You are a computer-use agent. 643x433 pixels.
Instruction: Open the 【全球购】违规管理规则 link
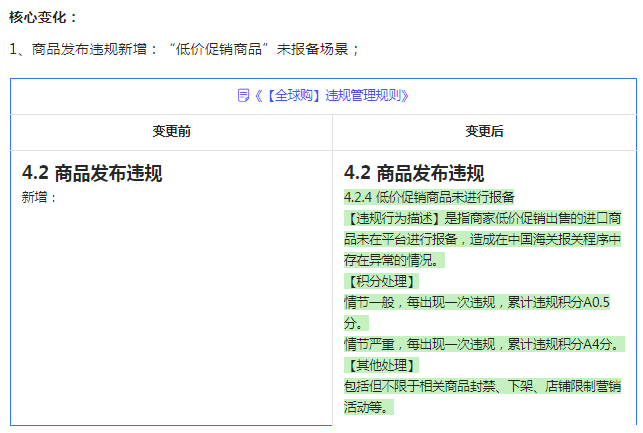pyautogui.click(x=331, y=96)
